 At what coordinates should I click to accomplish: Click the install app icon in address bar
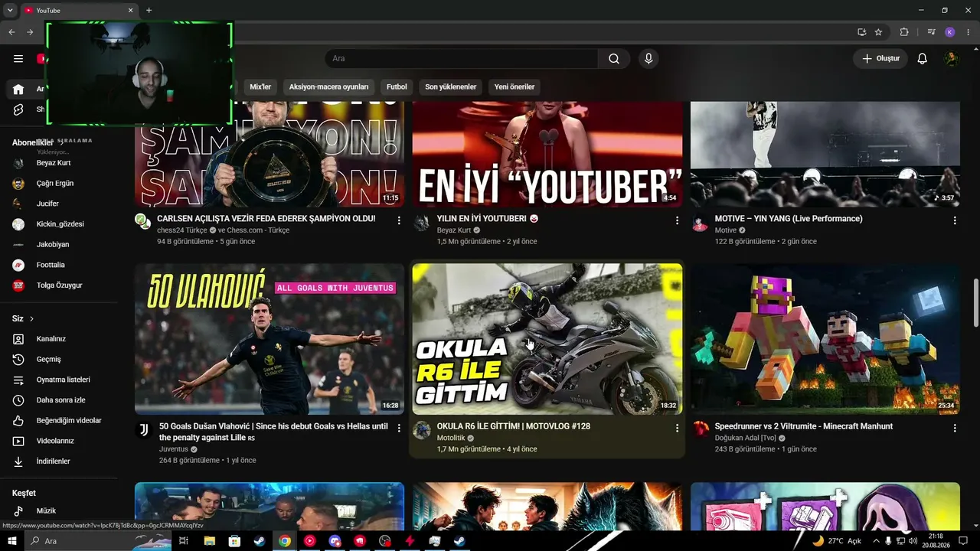coord(862,32)
